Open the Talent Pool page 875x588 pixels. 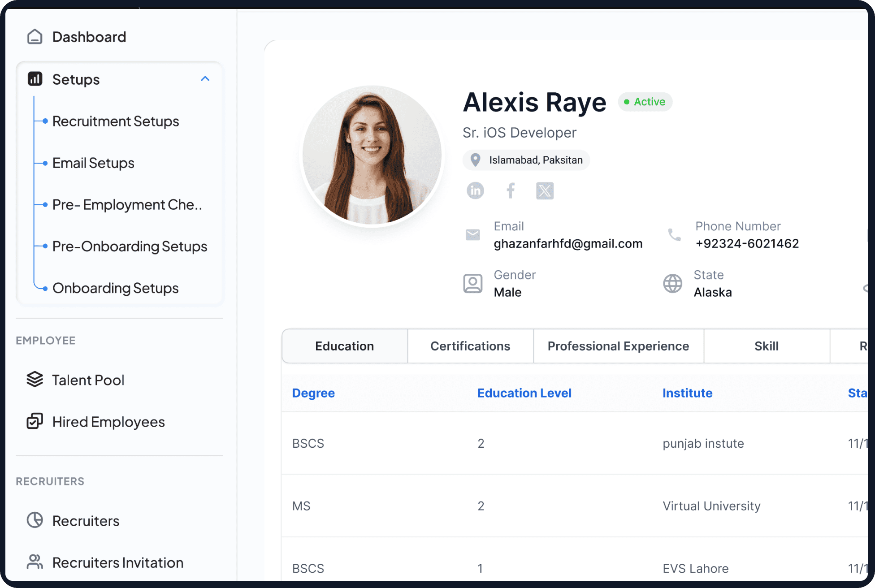pos(88,380)
